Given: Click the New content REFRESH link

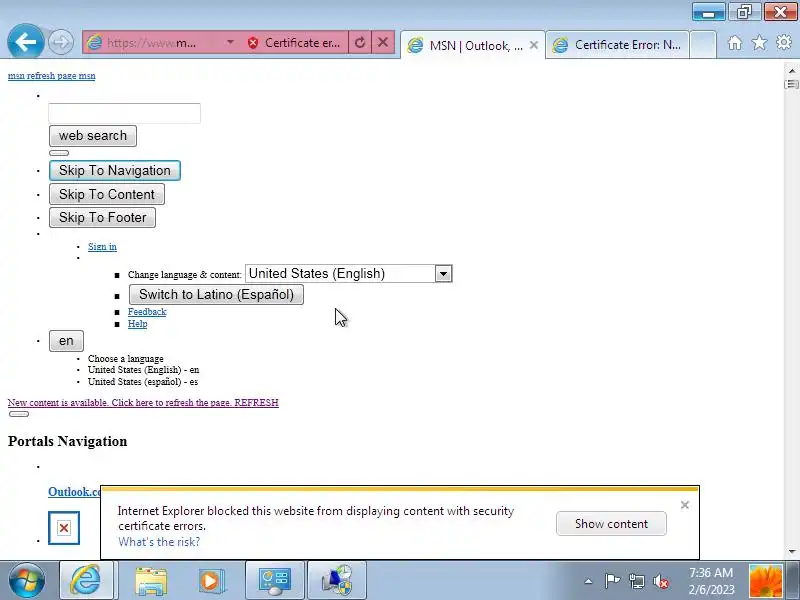Looking at the screenshot, I should (143, 403).
